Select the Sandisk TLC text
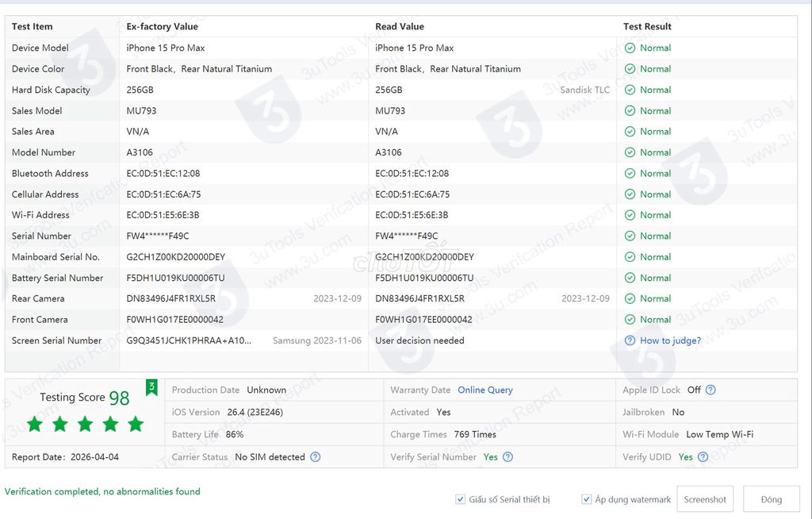The image size is (812, 519). pos(584,90)
